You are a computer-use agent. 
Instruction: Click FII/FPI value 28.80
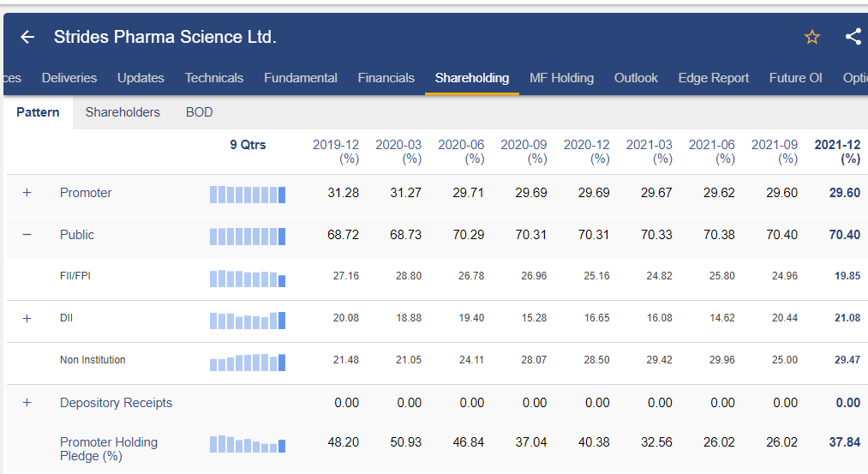point(409,276)
